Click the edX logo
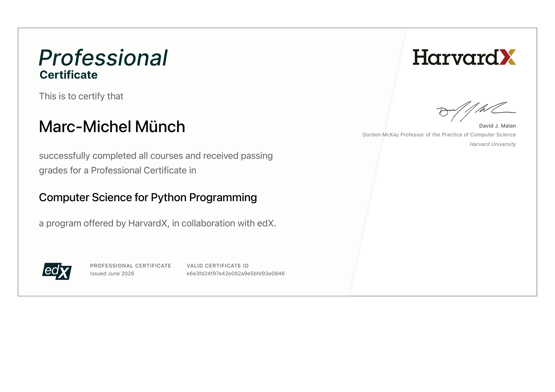555x392 pixels. click(x=57, y=271)
